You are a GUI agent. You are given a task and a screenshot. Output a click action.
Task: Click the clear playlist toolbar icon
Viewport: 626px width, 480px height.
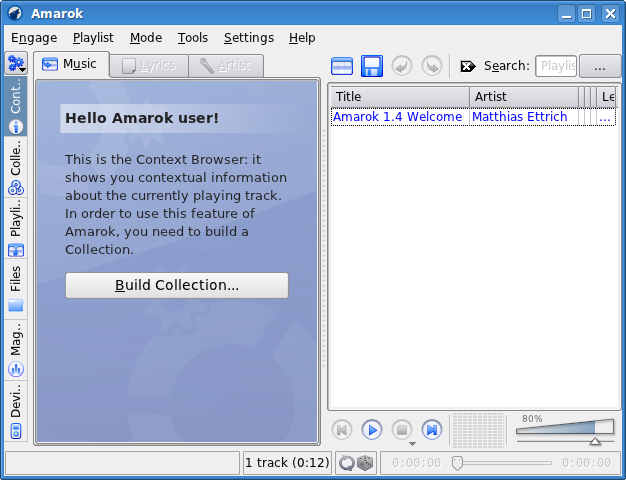click(342, 66)
